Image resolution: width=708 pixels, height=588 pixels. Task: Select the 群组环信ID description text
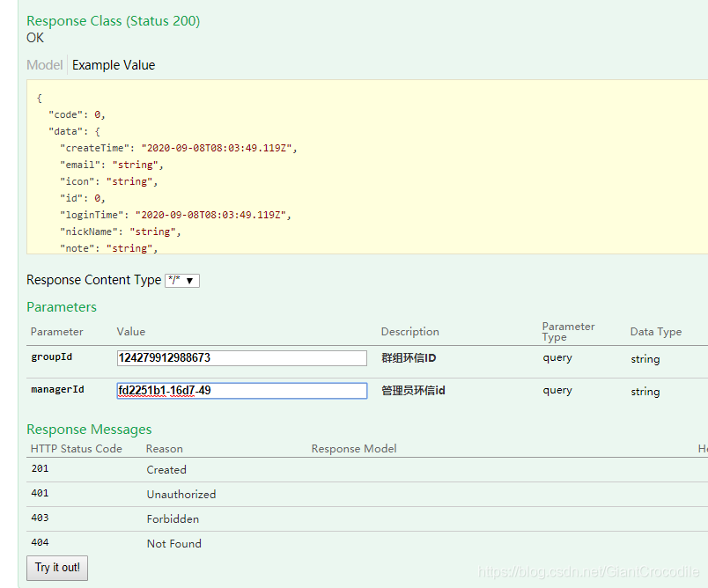point(409,358)
